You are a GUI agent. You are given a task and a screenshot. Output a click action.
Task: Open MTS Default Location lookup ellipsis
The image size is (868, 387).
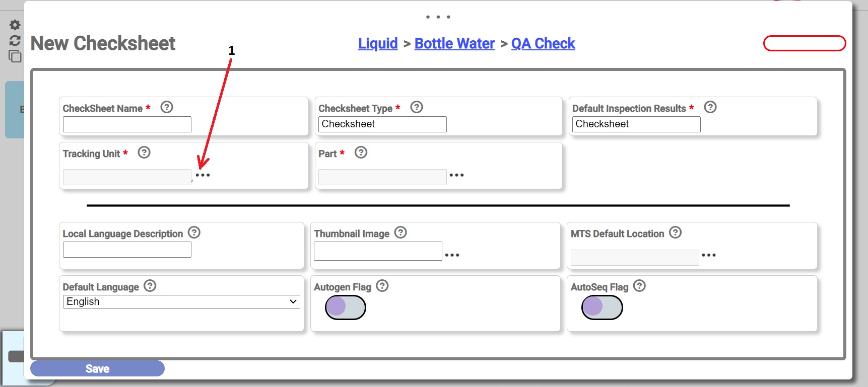tap(709, 255)
